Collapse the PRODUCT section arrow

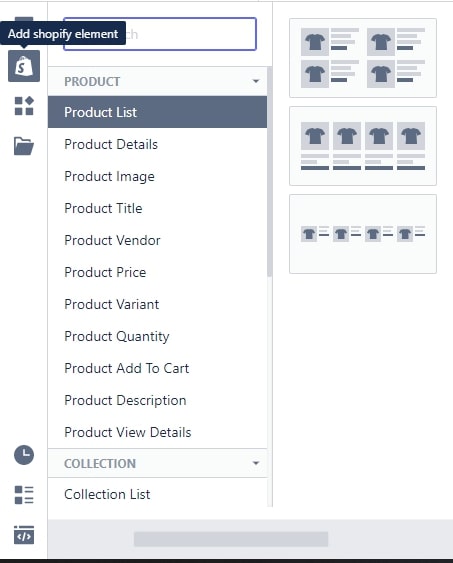[256, 81]
